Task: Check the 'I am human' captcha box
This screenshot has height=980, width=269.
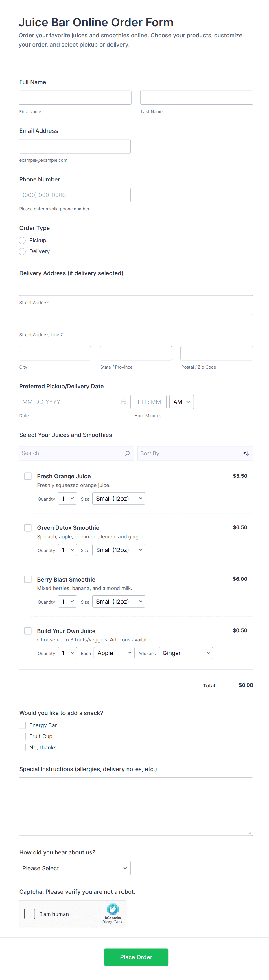Action: point(30,914)
